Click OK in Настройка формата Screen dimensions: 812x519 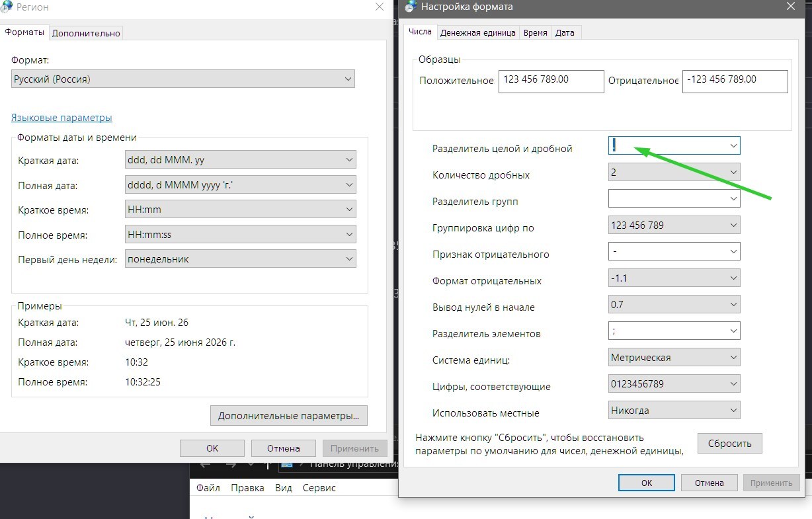pyautogui.click(x=647, y=483)
